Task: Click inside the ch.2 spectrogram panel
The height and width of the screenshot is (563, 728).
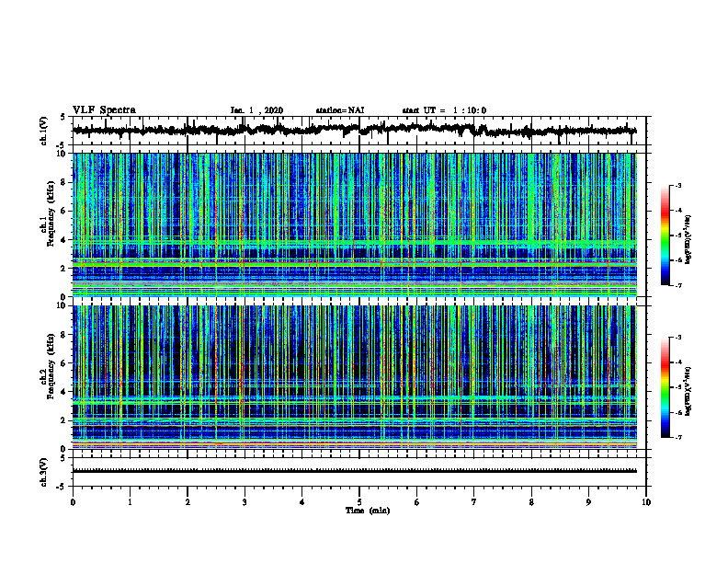Action: coord(355,377)
